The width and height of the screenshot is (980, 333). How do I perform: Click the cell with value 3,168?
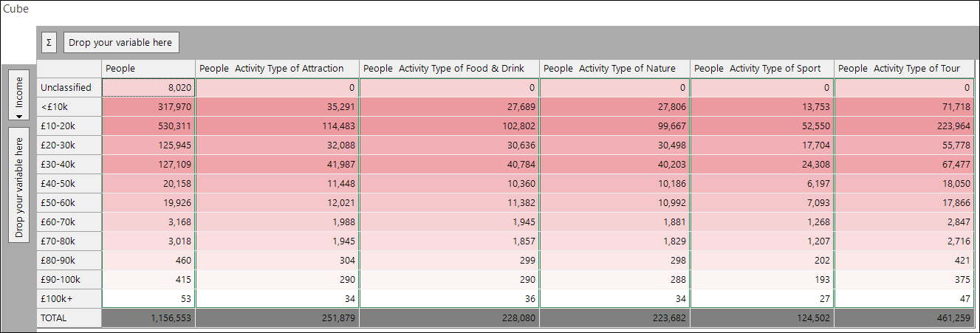click(x=148, y=222)
